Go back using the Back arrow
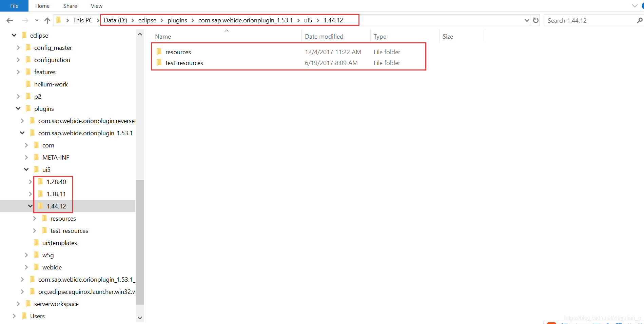 (x=10, y=20)
